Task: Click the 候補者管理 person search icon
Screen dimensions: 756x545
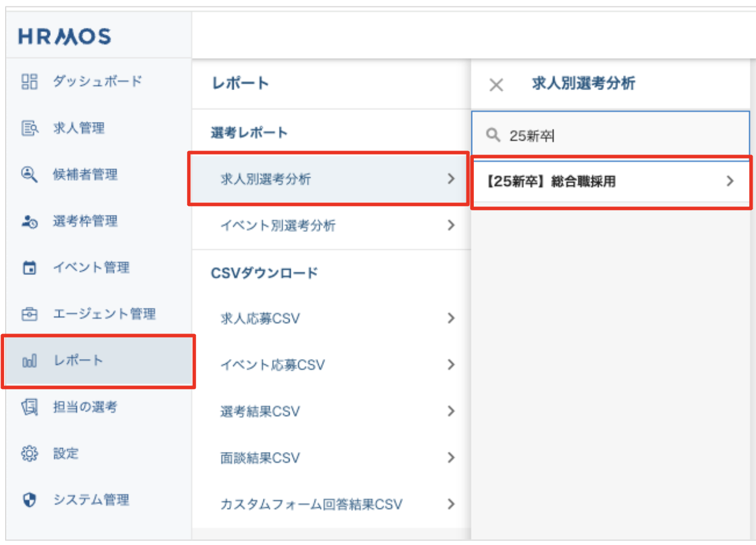Action: [x=29, y=174]
